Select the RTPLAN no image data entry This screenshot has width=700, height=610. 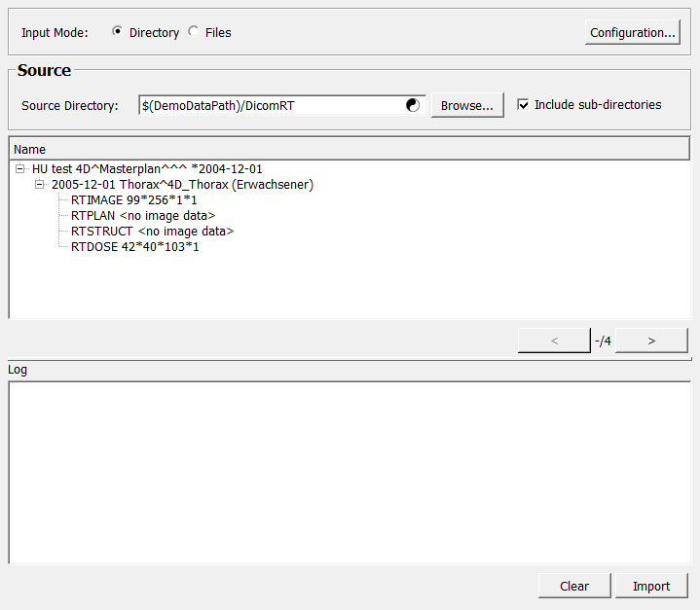(x=142, y=215)
